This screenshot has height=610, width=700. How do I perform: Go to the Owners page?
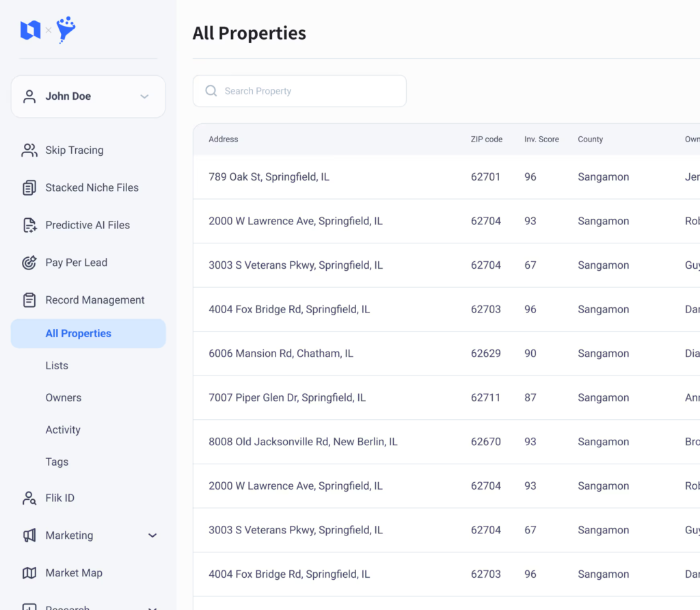pyautogui.click(x=63, y=398)
